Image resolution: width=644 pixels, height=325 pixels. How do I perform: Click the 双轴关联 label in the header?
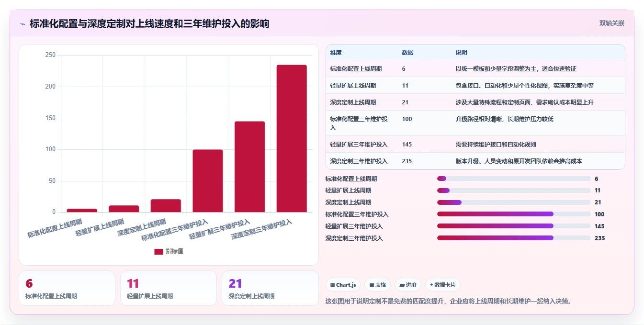[x=612, y=23]
